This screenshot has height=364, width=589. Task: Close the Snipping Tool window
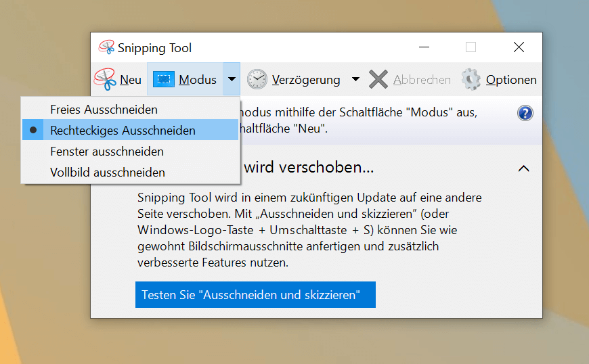519,47
